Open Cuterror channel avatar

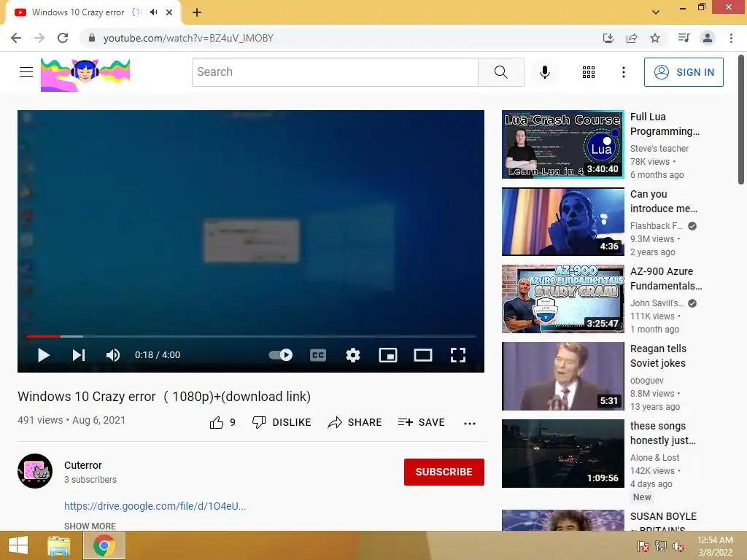35,471
